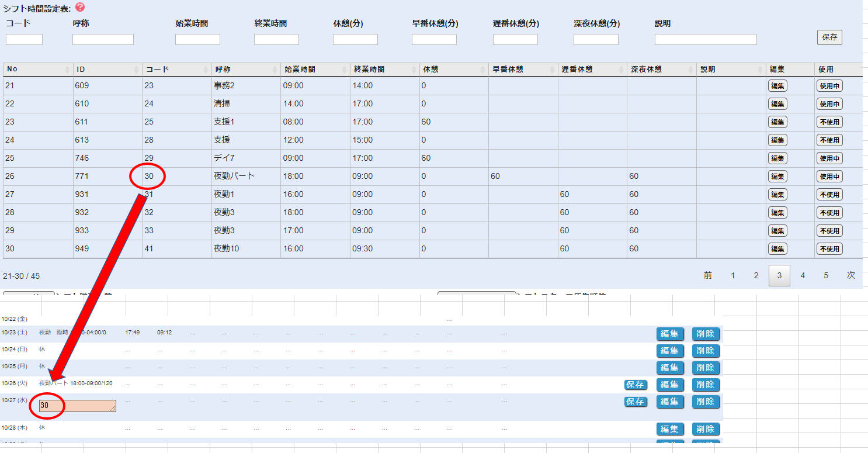Screen dimensions: 868x453
Task: Toggle 使用中 status for 夜勤パート row
Action: [x=829, y=177]
